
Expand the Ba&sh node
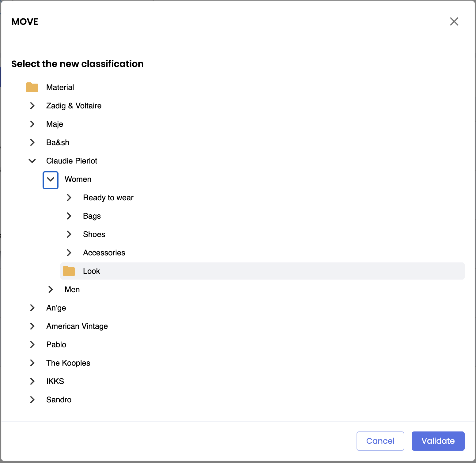[32, 142]
